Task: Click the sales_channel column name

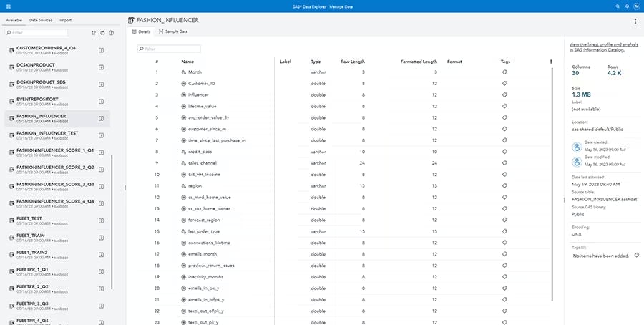Action: [x=202, y=163]
